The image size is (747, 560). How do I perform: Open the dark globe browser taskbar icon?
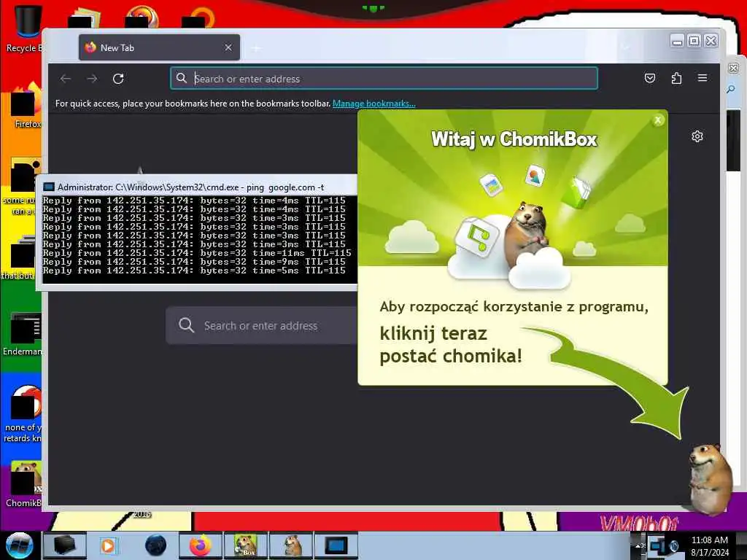(x=155, y=545)
